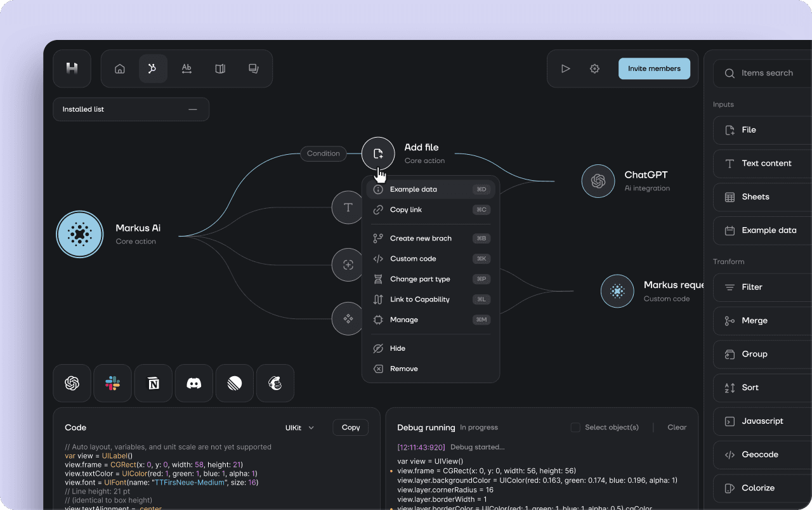This screenshot has width=812, height=510.
Task: Open the layered cards toolbar icon
Action: (x=254, y=69)
